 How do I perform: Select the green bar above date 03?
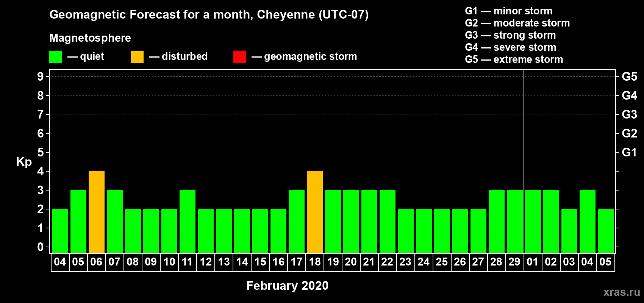[569, 231]
